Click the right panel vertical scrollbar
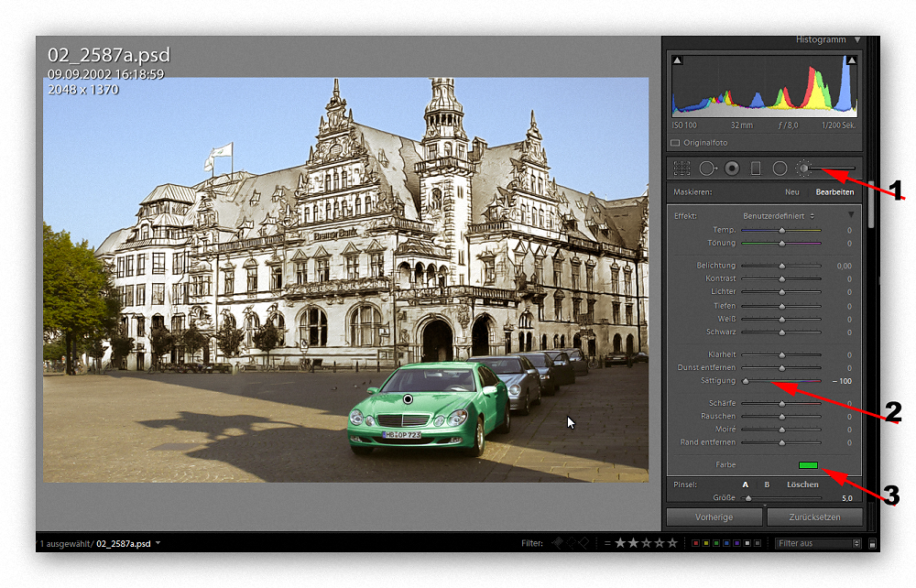The width and height of the screenshot is (916, 588). click(871, 204)
